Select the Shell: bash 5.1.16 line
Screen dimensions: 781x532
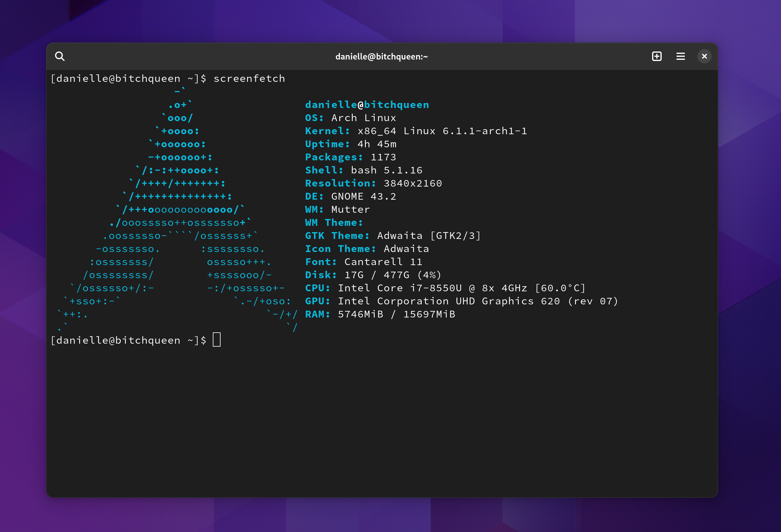[x=364, y=170]
